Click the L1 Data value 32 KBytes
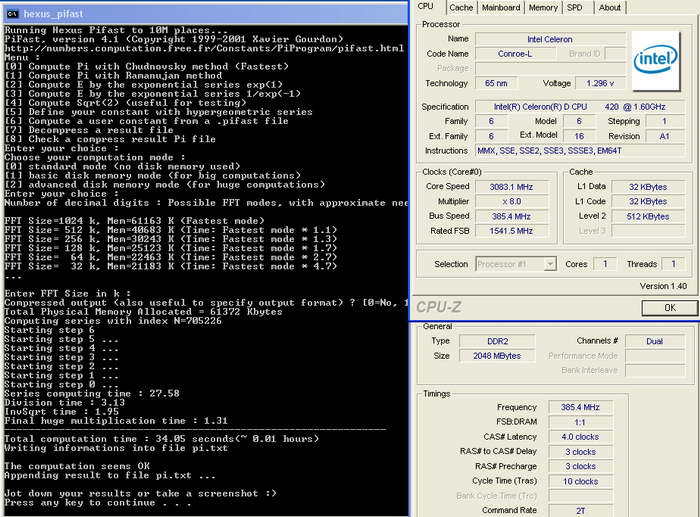Screen dimensions: 700x517 pyautogui.click(x=647, y=187)
